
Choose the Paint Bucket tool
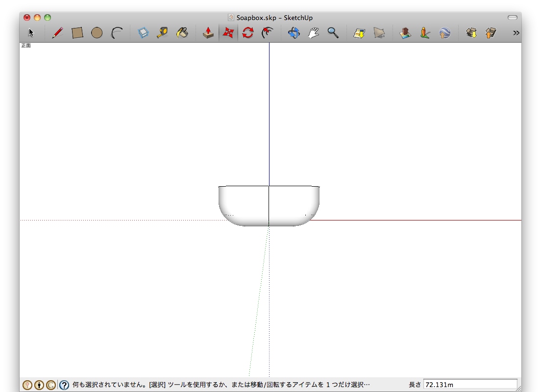(182, 33)
